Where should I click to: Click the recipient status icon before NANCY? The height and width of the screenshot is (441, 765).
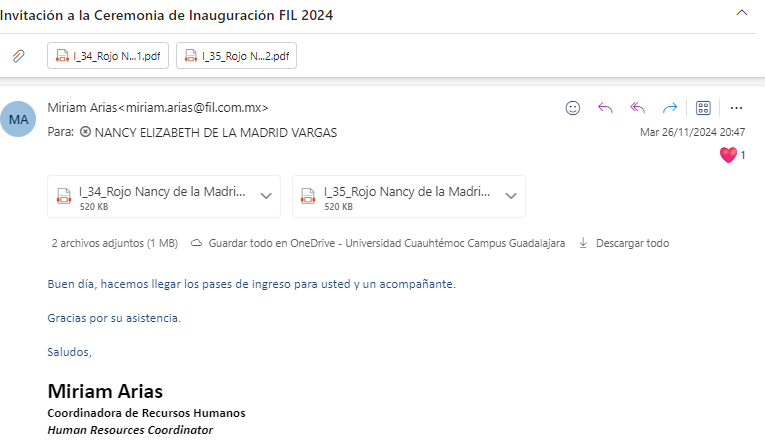(x=85, y=132)
